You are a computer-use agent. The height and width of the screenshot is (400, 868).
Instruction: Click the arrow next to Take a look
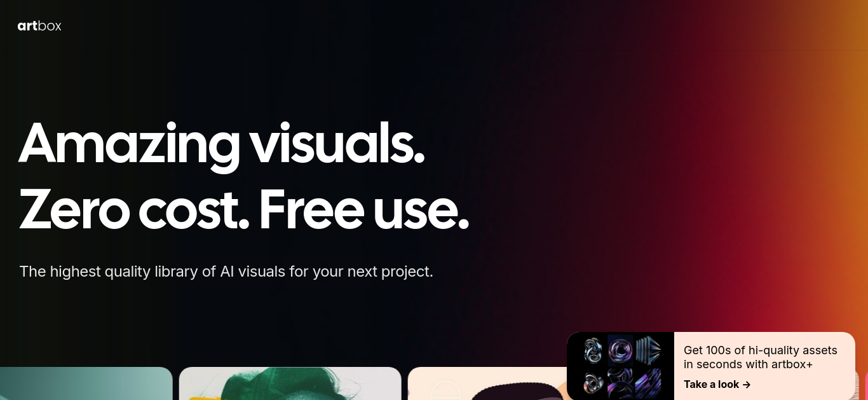747,385
